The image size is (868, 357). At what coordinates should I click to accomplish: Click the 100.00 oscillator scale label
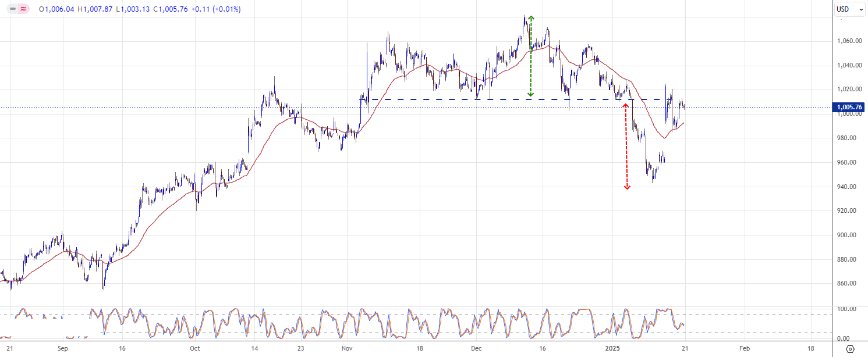848,309
